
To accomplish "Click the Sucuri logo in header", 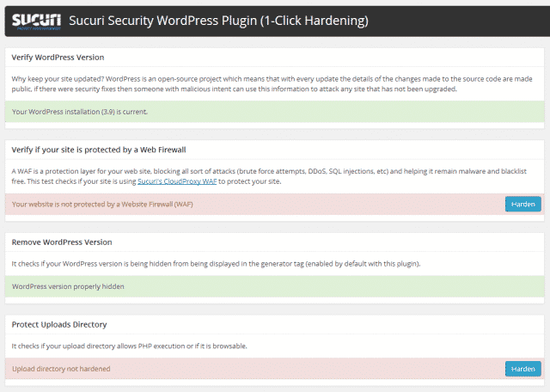I will (x=36, y=21).
